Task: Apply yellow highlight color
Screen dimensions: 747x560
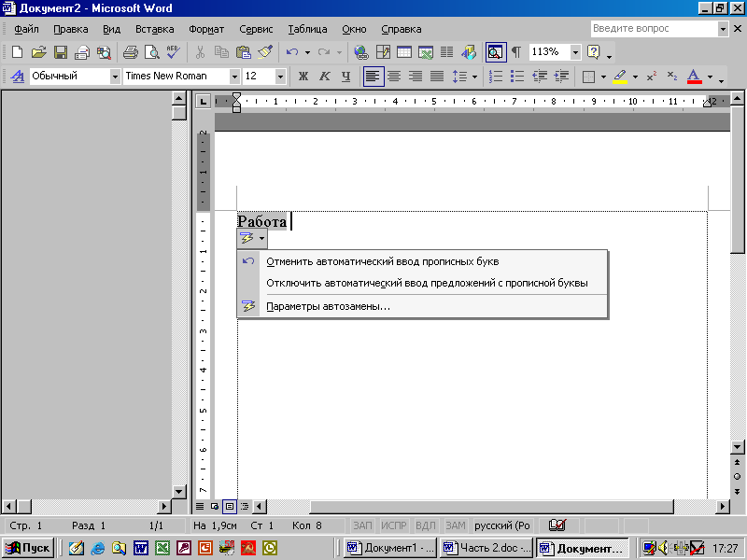Action: click(620, 77)
